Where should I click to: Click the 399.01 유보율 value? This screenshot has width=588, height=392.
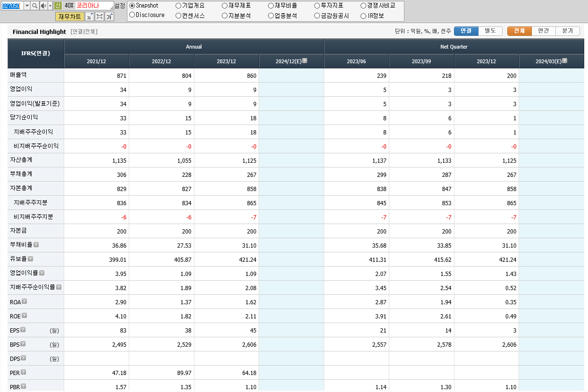[118, 260]
